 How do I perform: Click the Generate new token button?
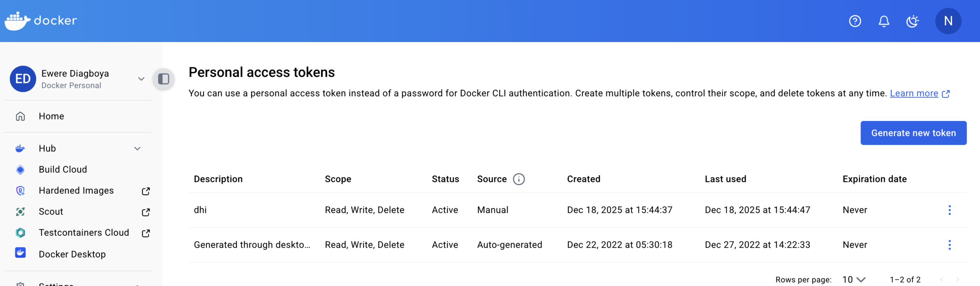pos(913,133)
